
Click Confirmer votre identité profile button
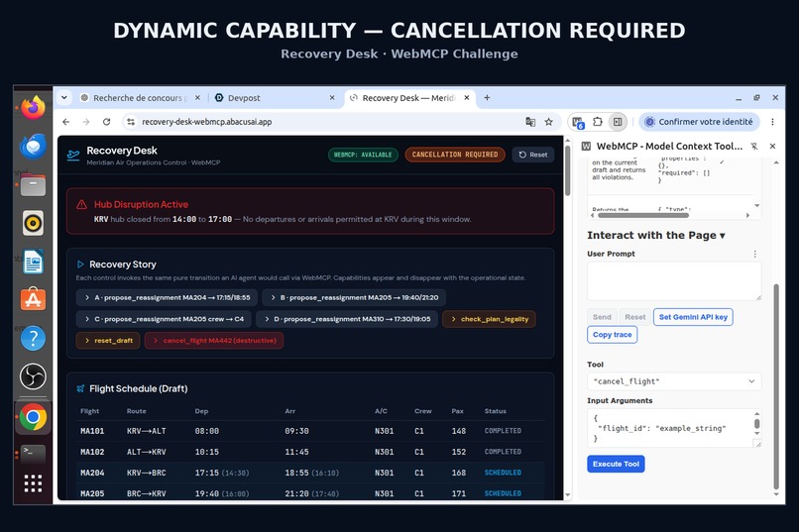tap(699, 122)
